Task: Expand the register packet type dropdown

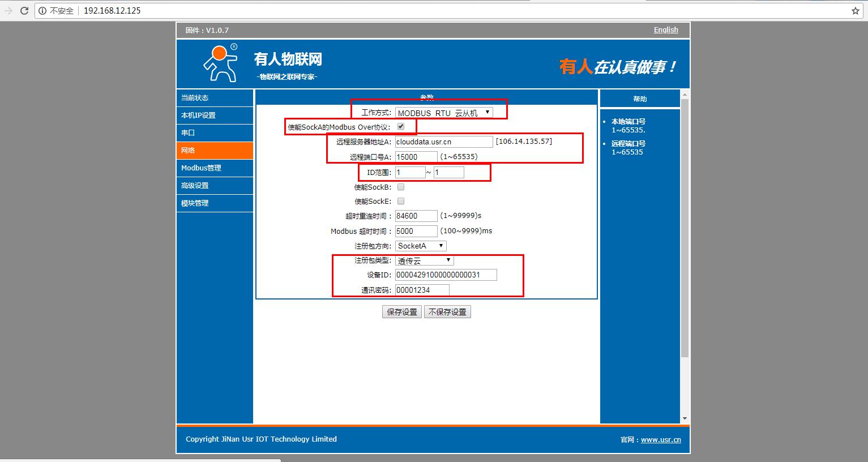Action: click(424, 260)
